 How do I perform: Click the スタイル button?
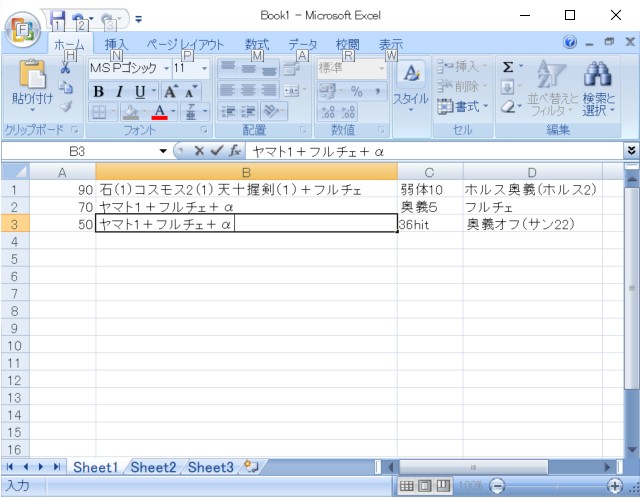(410, 85)
